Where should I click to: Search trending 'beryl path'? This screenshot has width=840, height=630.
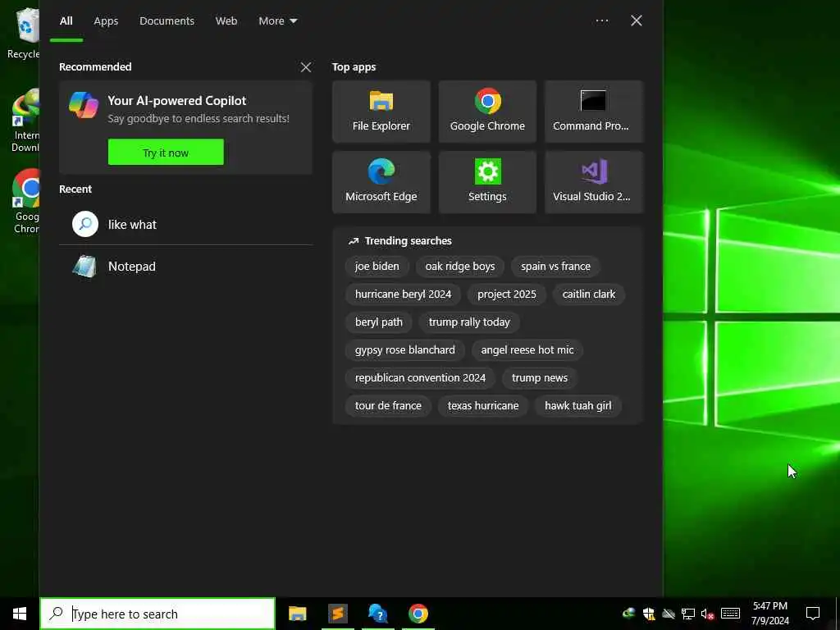coord(378,322)
